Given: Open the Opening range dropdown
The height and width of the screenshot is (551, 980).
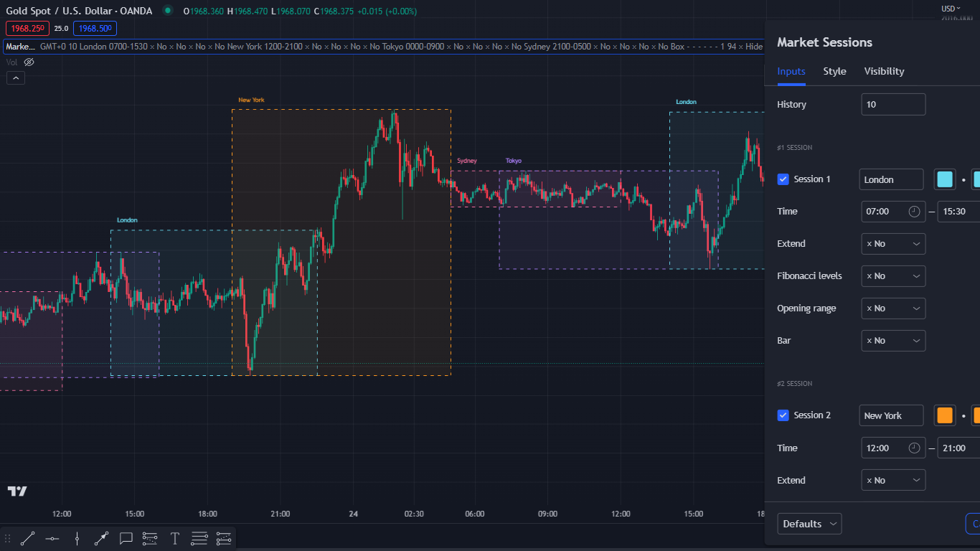Looking at the screenshot, I should 893,309.
